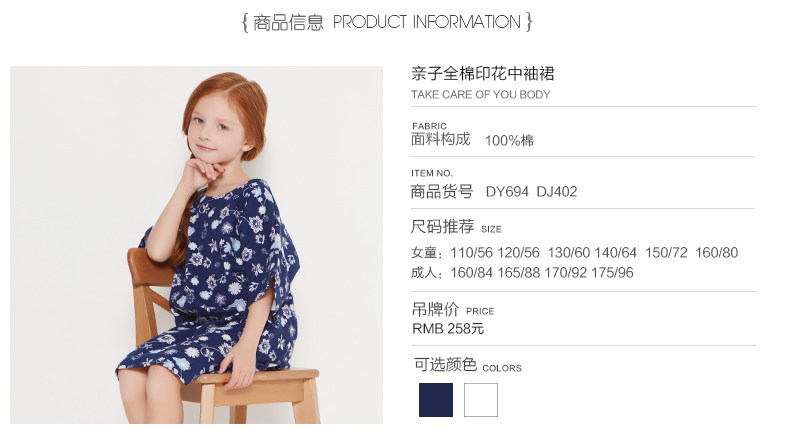The image size is (790, 429).
Task: Select girls size 110/56
Action: coord(472,253)
